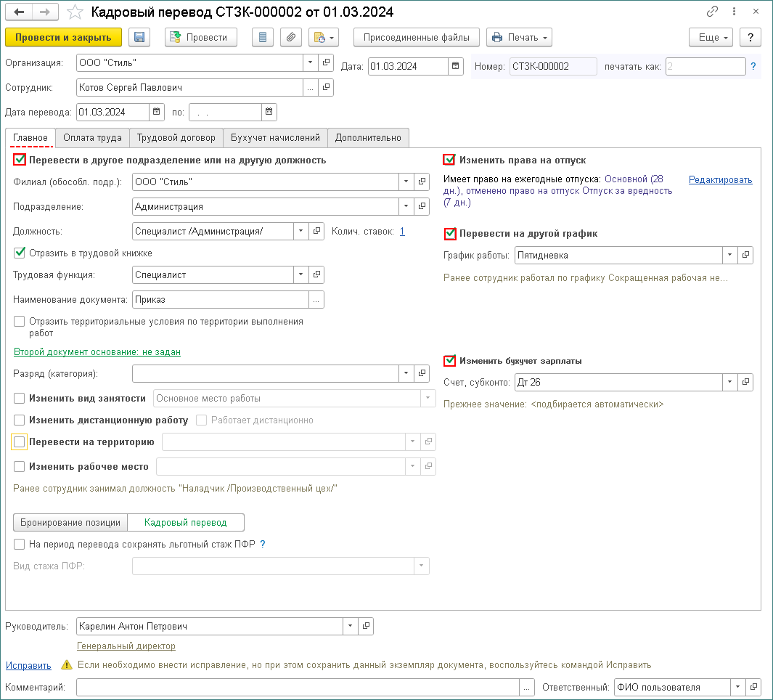Open the Должность record via open icon
This screenshot has height=700, width=773.
(x=316, y=231)
